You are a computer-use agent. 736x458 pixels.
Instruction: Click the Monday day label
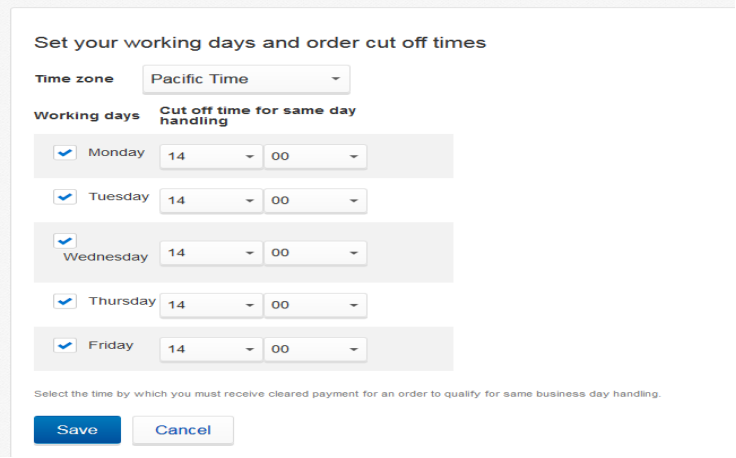[116, 153]
